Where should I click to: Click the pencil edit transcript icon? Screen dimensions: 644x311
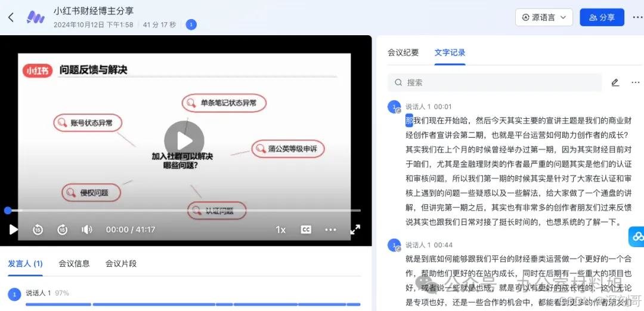click(615, 82)
